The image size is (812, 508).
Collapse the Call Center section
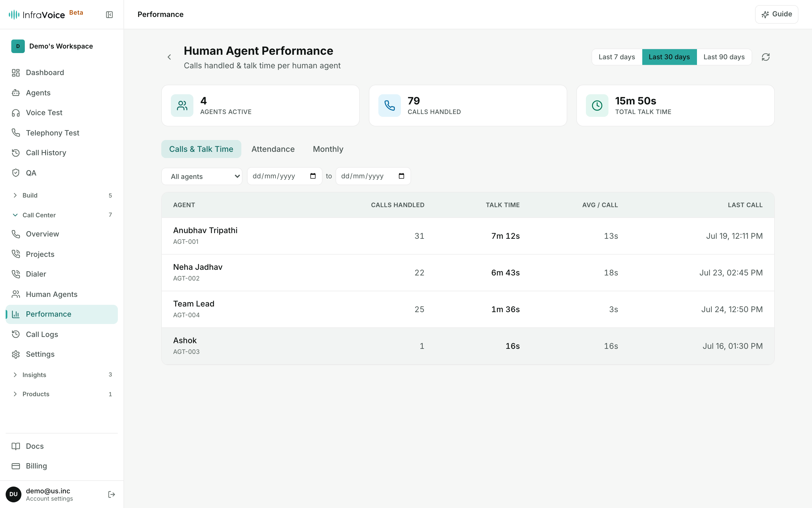pyautogui.click(x=62, y=215)
